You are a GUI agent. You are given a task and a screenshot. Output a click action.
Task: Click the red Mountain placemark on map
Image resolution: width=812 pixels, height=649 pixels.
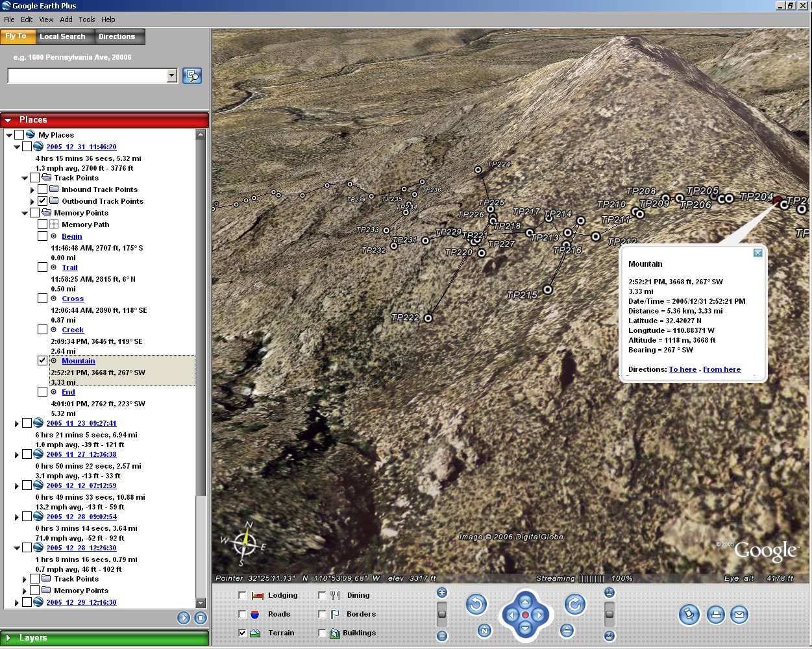tap(778, 201)
